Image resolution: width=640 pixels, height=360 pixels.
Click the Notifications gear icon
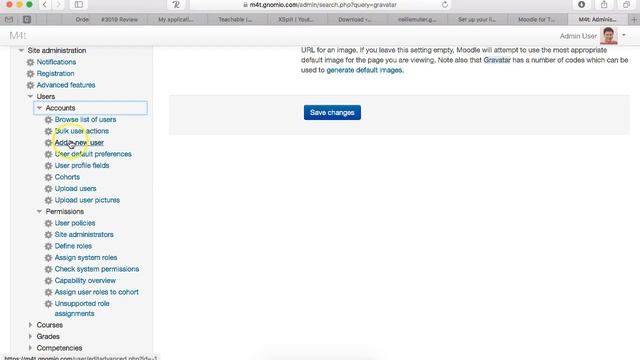(x=30, y=62)
